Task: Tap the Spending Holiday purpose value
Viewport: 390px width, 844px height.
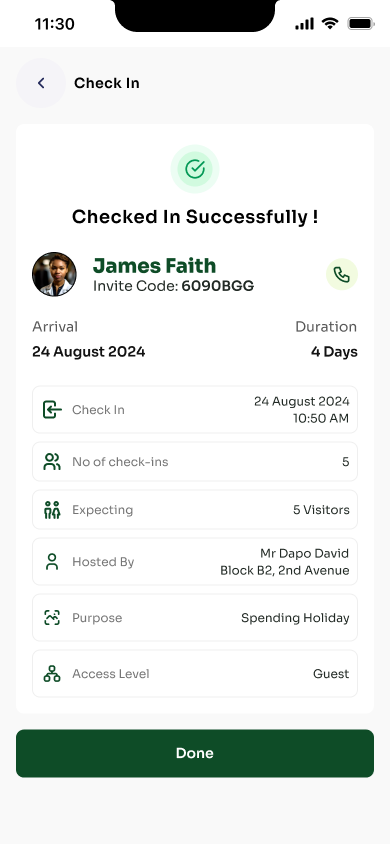Action: tap(295, 618)
